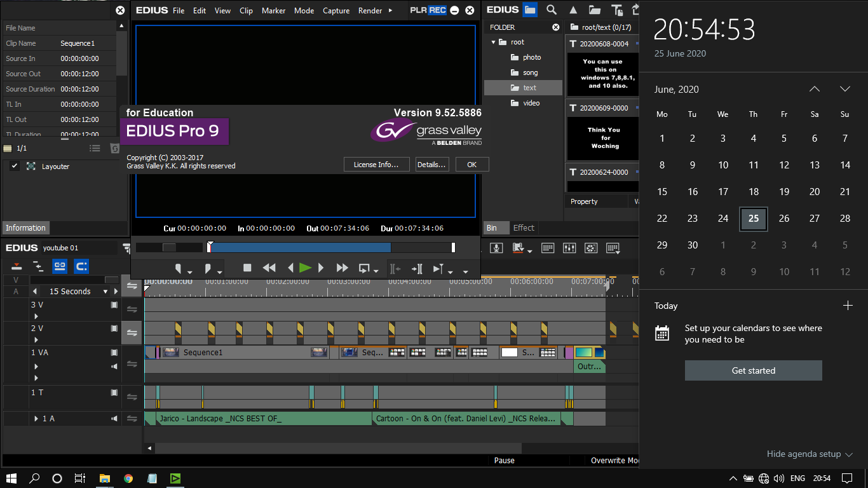
Task: Toggle sync-lock on track 3 V
Action: point(132,309)
